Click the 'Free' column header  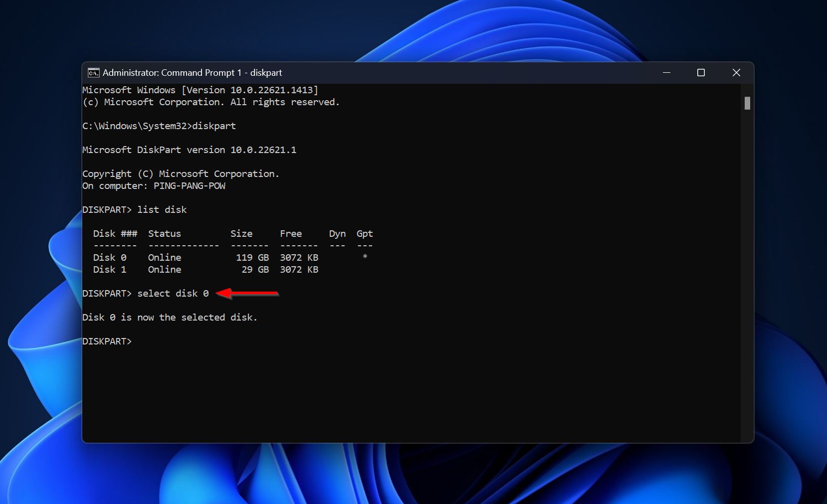291,234
